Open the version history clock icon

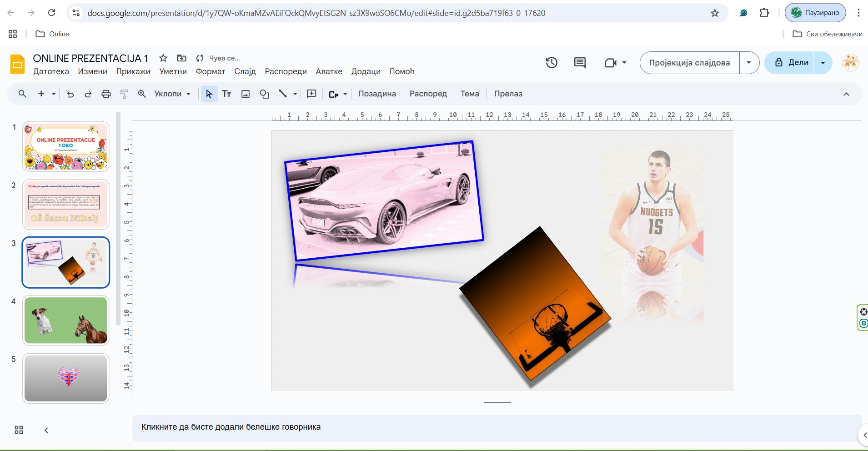[552, 63]
